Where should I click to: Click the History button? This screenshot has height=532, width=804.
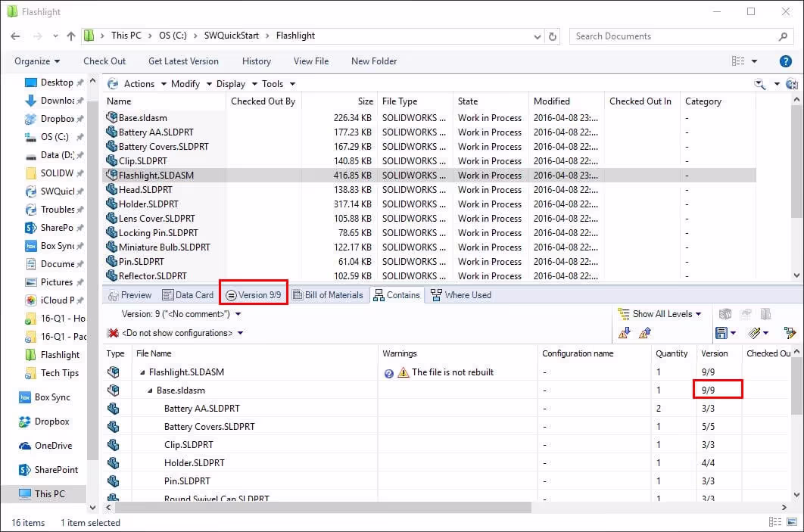pos(257,61)
